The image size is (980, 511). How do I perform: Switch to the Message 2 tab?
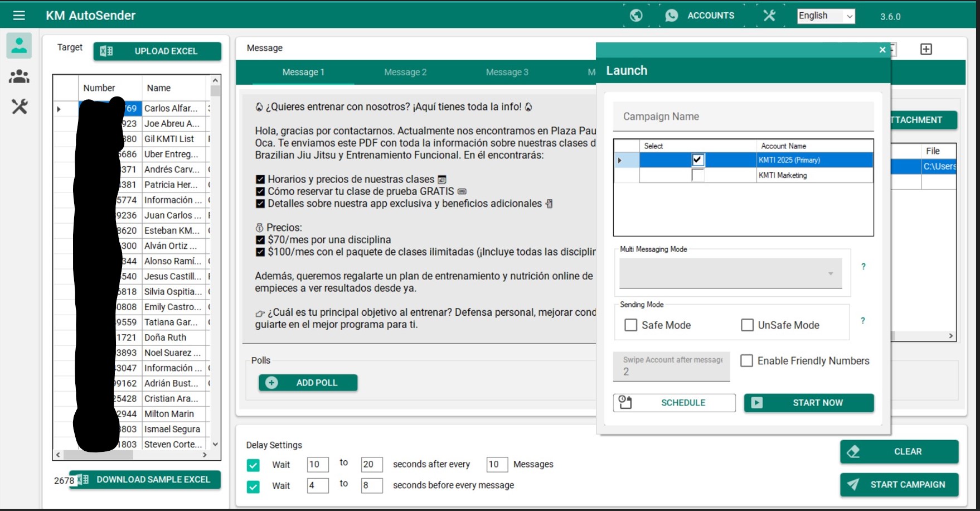point(405,72)
